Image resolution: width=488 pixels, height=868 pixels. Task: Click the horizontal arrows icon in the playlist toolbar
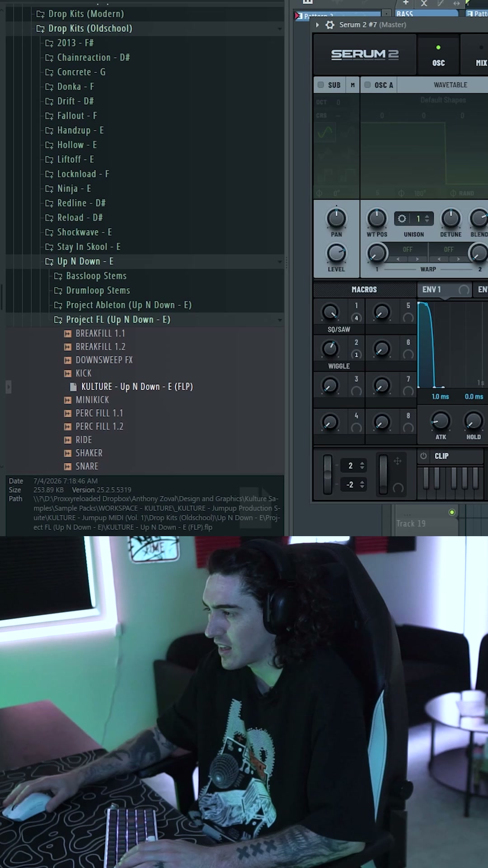pos(456,3)
